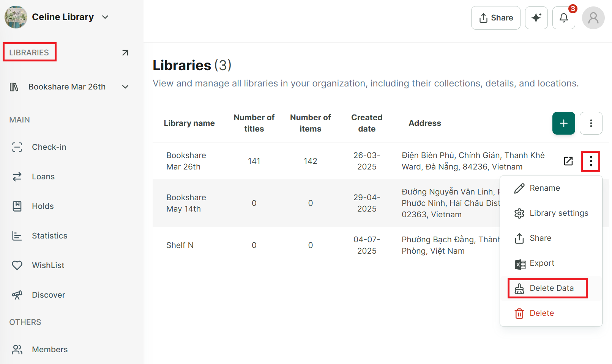Click 04-07-2025 created date cell

point(367,245)
